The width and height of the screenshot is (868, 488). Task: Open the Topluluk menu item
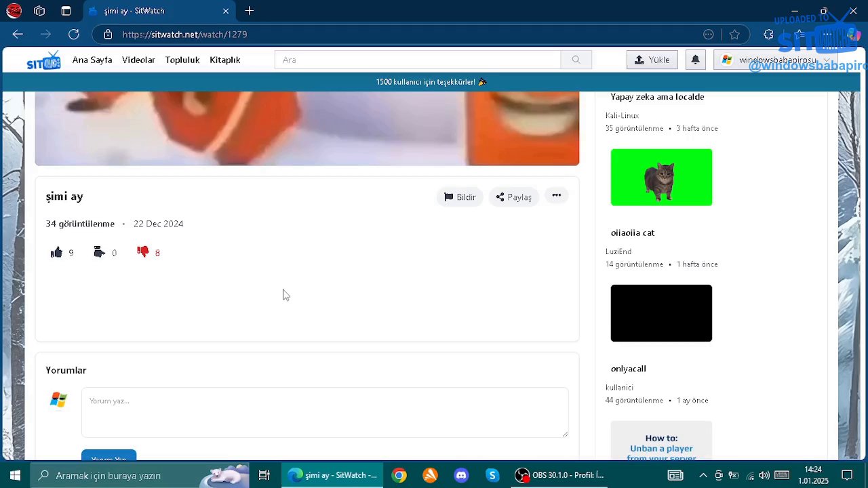(x=182, y=60)
